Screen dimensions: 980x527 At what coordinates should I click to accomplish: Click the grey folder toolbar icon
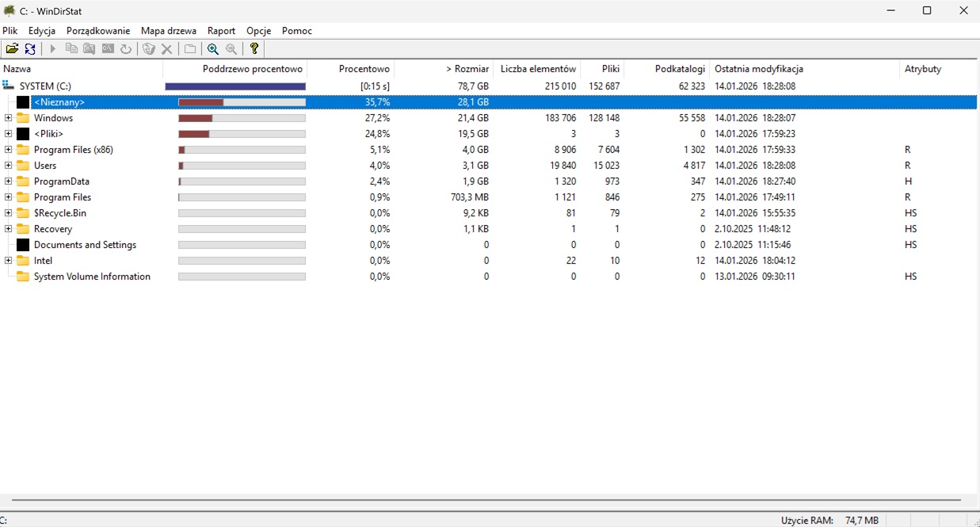tap(190, 49)
